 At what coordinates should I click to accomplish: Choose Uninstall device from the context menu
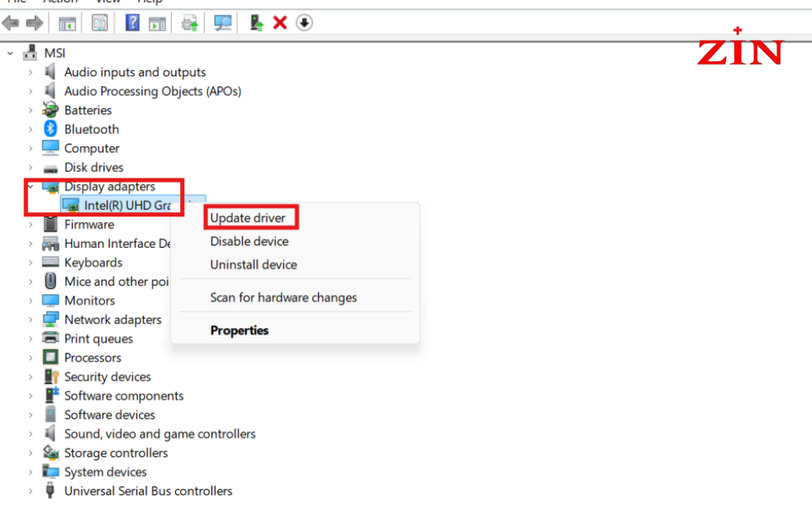point(254,264)
